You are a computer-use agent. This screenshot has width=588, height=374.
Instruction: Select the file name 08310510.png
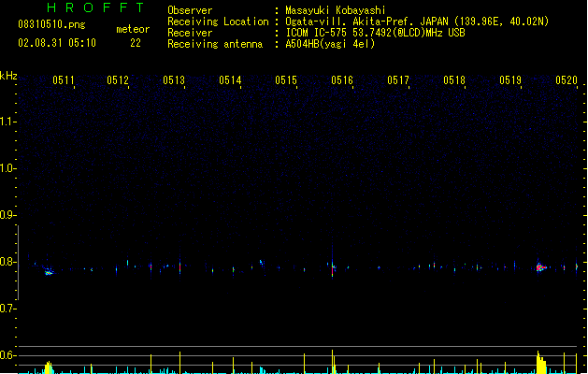point(51,24)
